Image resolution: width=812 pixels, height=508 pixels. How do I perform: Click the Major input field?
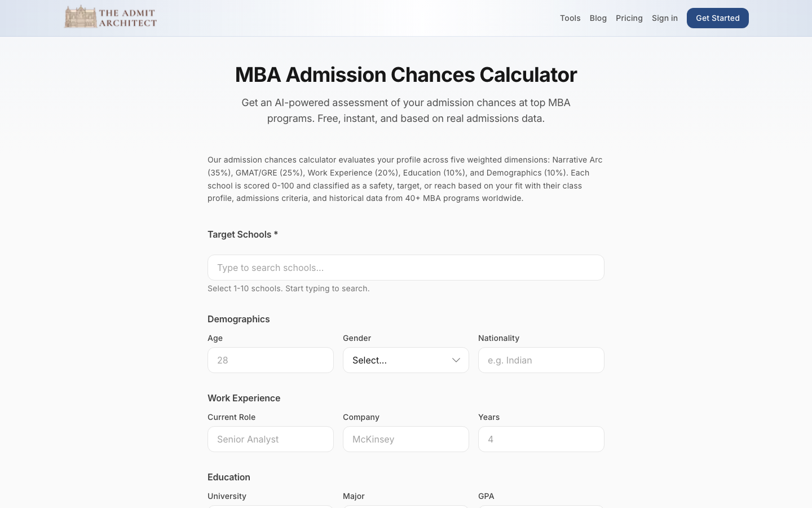pos(405,507)
